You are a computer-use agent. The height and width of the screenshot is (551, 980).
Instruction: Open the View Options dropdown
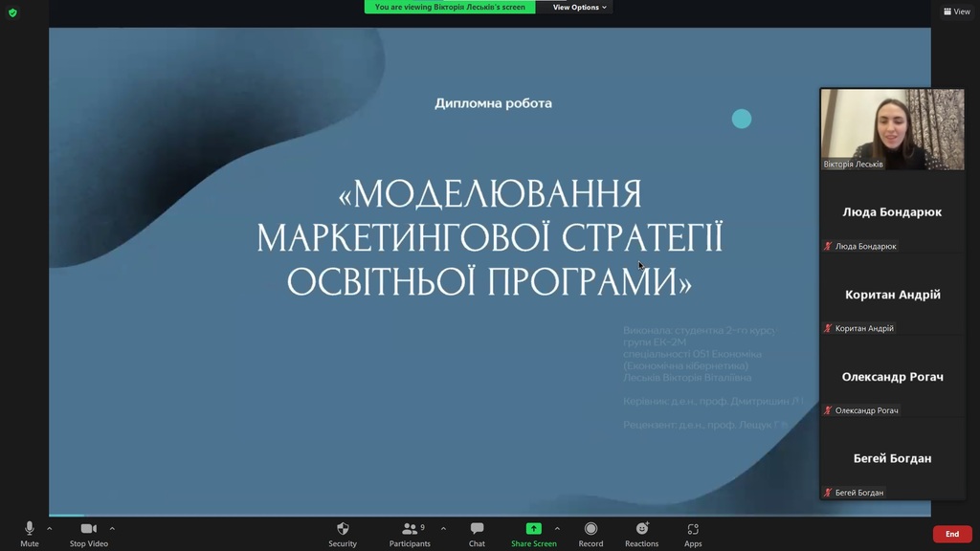point(579,7)
